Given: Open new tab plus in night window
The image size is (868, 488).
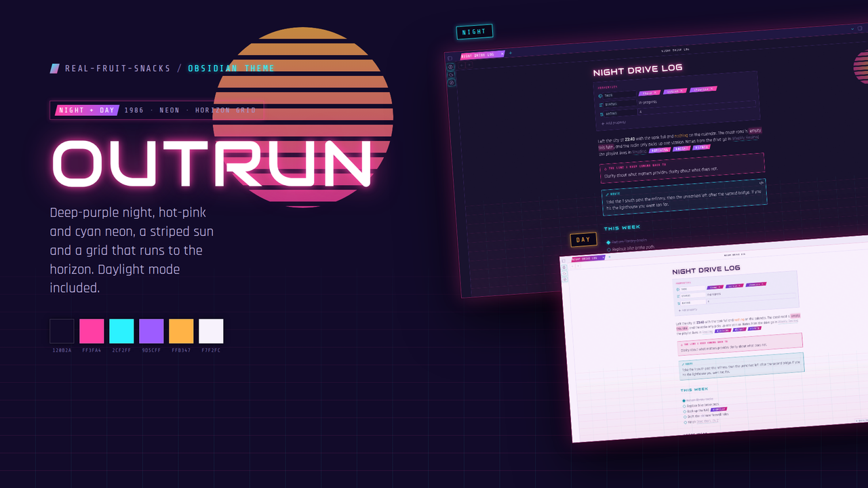Looking at the screenshot, I should pos(511,53).
